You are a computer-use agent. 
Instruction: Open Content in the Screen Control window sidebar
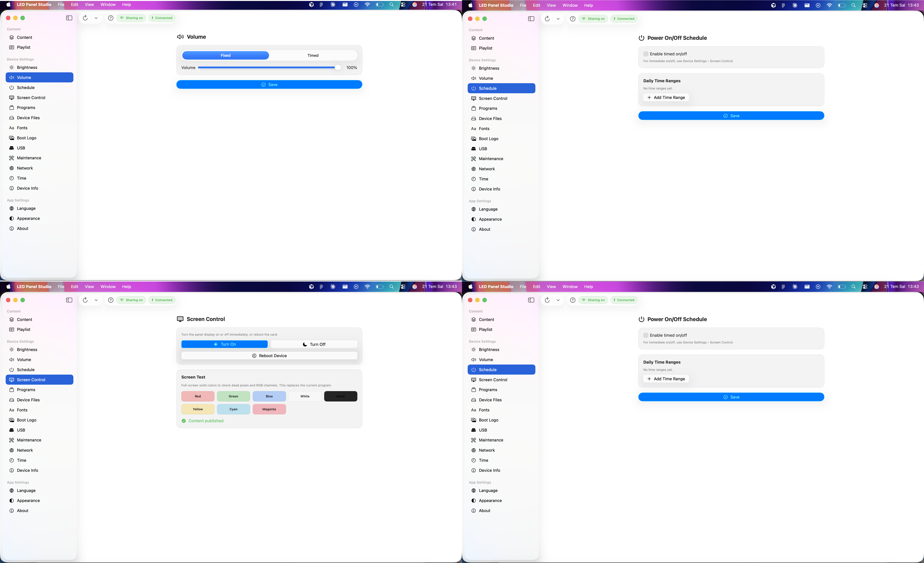click(39, 319)
